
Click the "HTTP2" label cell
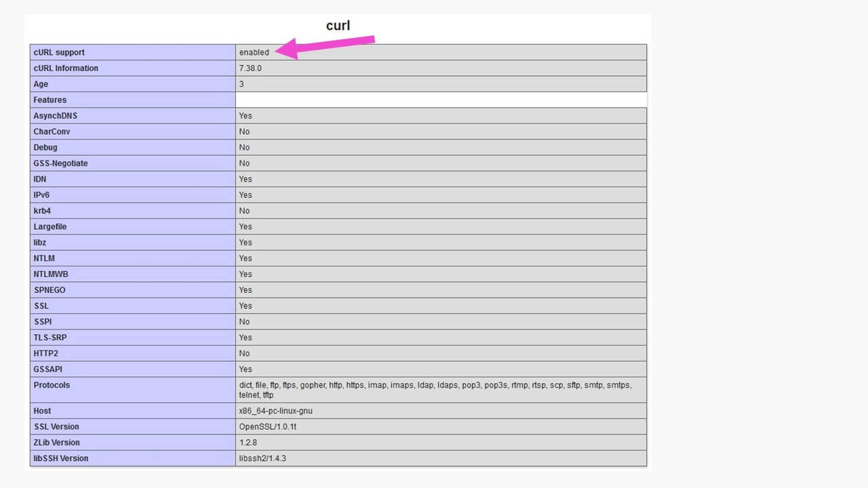(x=133, y=353)
